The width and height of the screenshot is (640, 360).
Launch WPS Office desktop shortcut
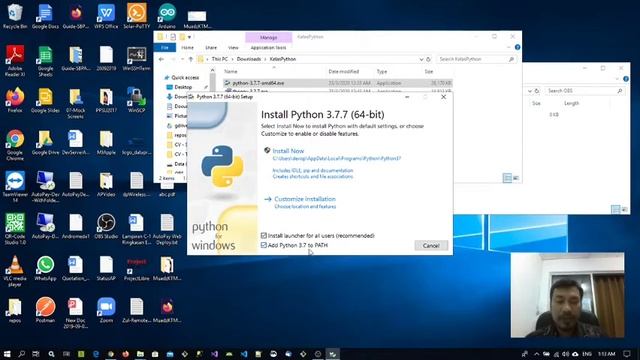pyautogui.click(x=106, y=17)
